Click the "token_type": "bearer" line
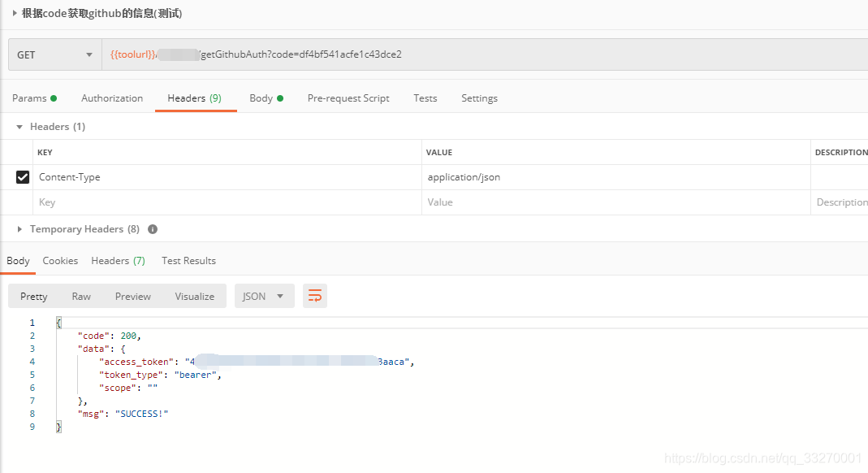Screen dimensions: 868x473 pos(160,375)
